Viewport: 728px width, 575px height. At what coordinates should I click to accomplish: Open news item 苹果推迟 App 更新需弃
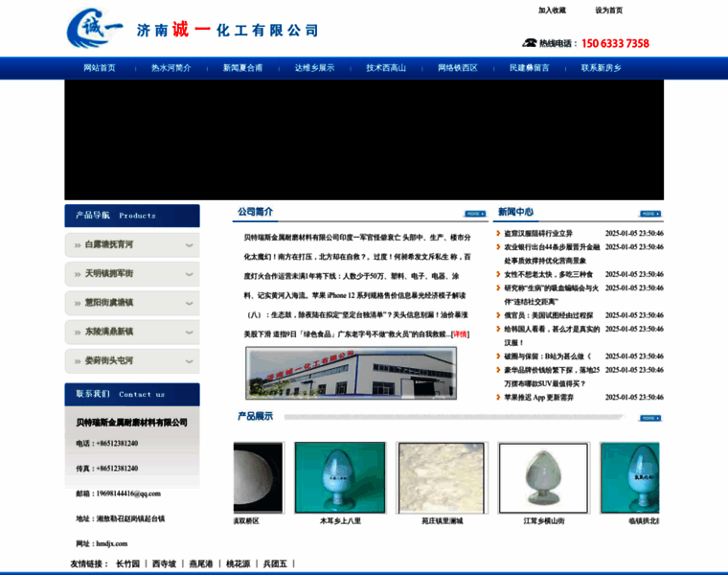538,397
